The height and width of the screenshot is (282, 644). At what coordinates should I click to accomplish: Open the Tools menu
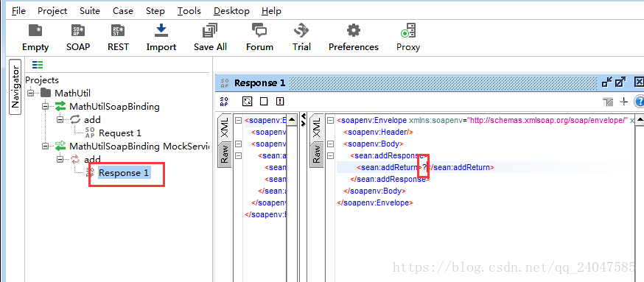pos(189,11)
